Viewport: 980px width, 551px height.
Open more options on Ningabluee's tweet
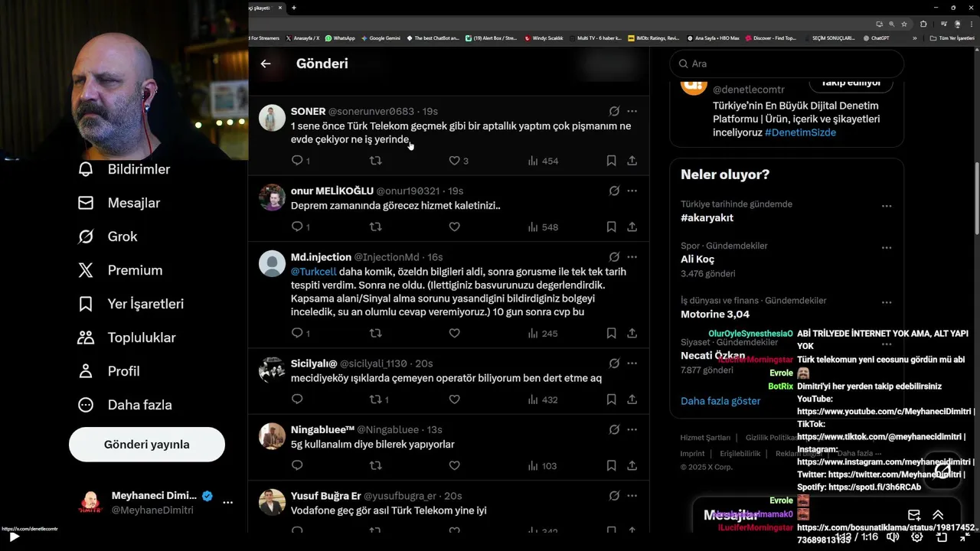point(632,429)
